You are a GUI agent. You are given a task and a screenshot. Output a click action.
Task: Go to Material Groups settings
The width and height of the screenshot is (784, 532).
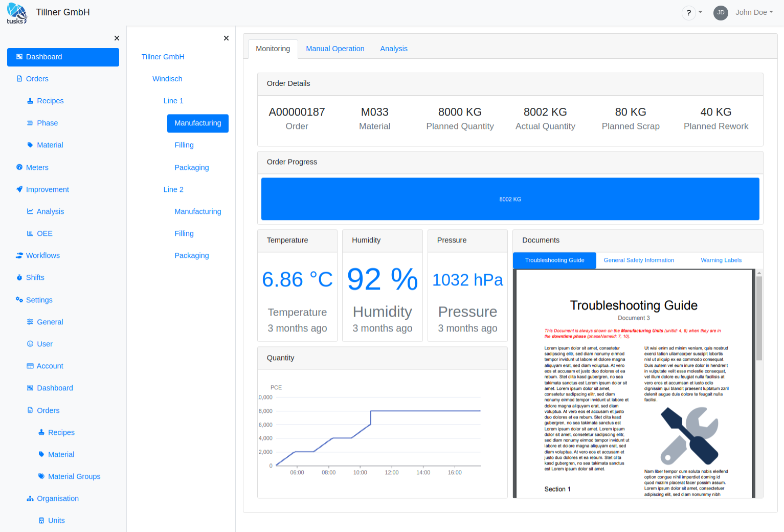pyautogui.click(x=74, y=476)
